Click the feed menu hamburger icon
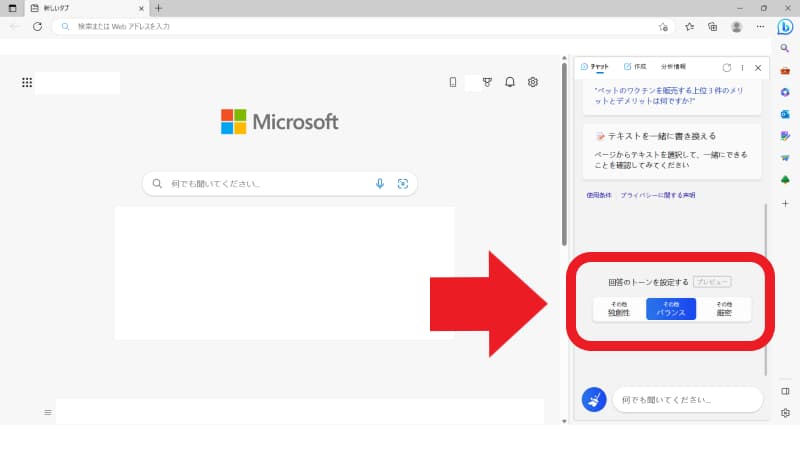This screenshot has width=800, height=450. [x=48, y=412]
